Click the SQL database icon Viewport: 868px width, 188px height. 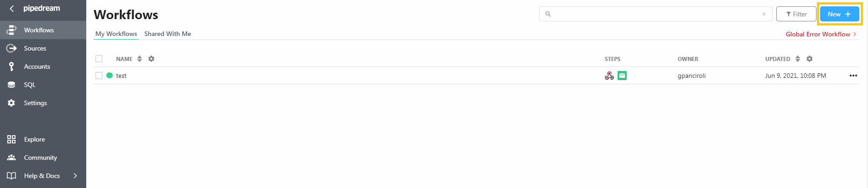tap(11, 85)
